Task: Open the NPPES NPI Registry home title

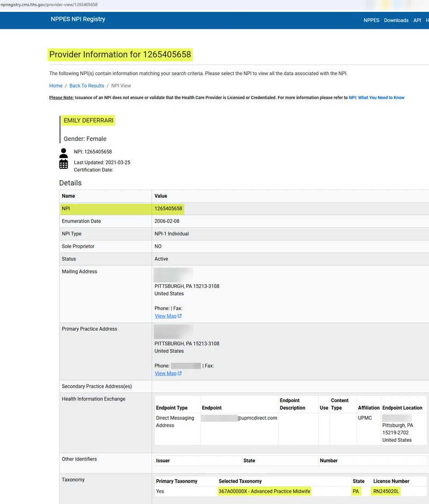Action: pos(78,19)
